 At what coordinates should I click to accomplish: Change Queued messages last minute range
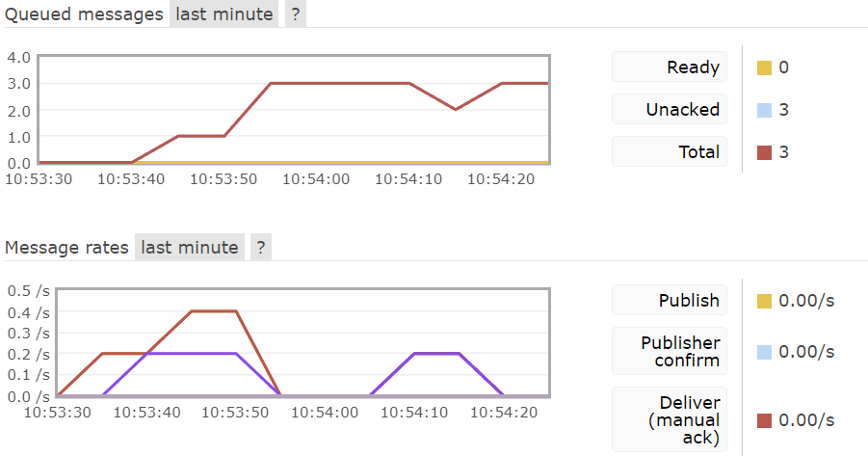[x=224, y=13]
